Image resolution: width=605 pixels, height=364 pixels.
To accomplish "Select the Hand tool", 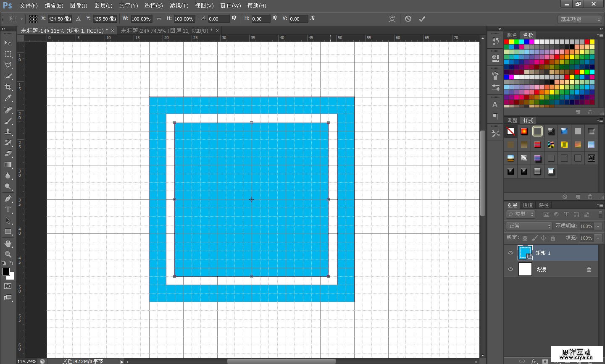I will [x=8, y=244].
